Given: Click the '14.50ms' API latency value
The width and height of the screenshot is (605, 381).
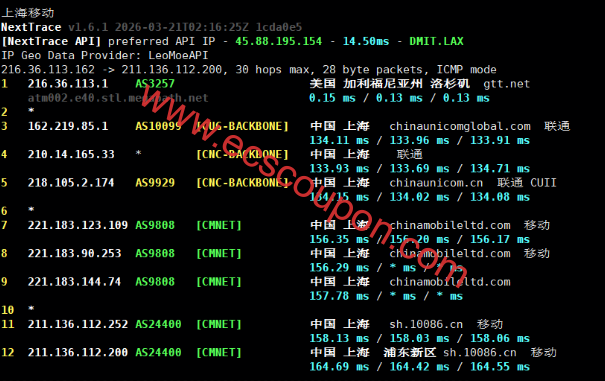Looking at the screenshot, I should [x=366, y=41].
